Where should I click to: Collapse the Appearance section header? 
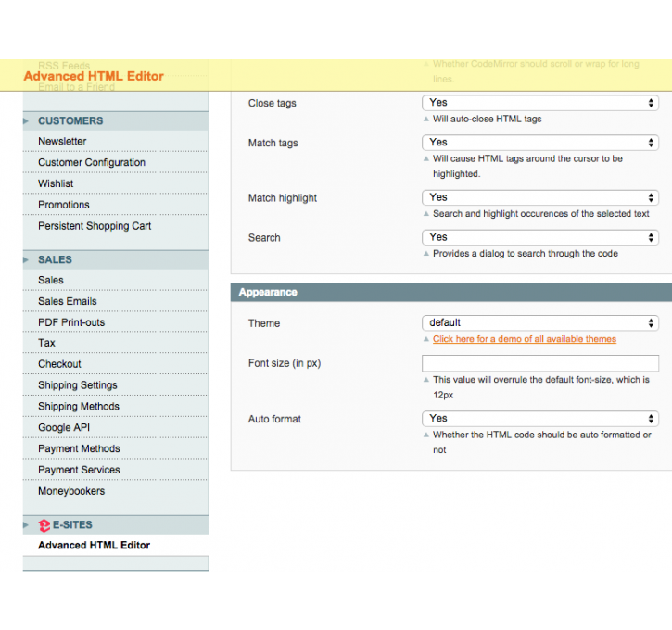coord(451,292)
